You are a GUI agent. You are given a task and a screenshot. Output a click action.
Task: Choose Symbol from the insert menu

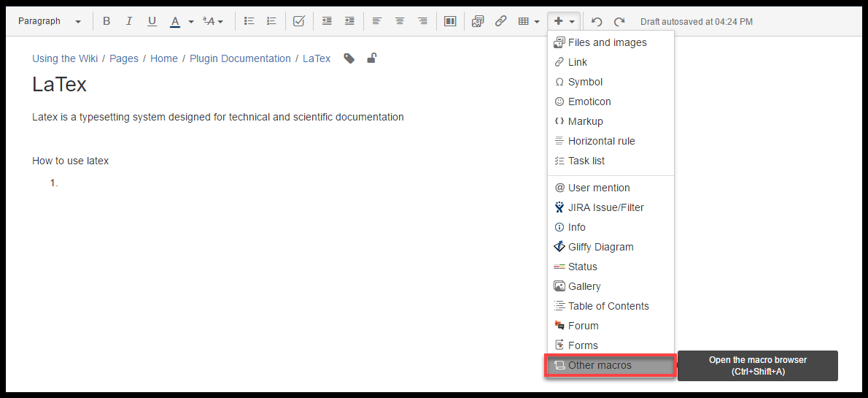click(611, 82)
